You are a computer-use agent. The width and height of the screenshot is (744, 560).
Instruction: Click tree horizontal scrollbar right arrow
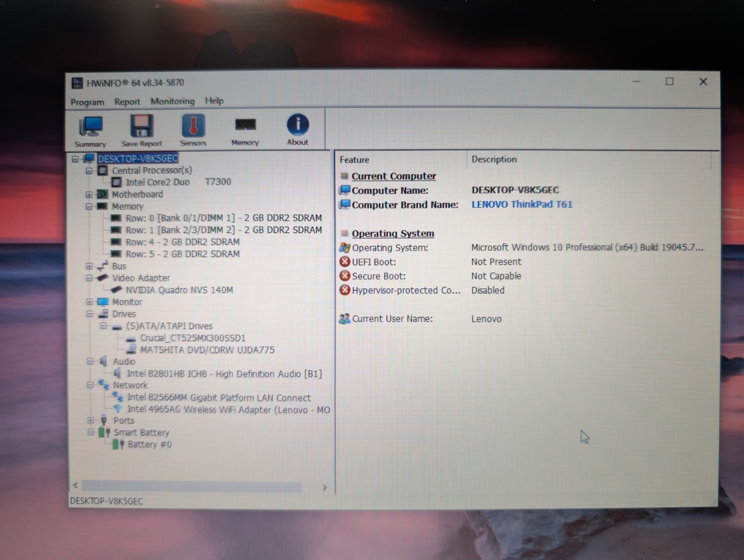pyautogui.click(x=325, y=487)
